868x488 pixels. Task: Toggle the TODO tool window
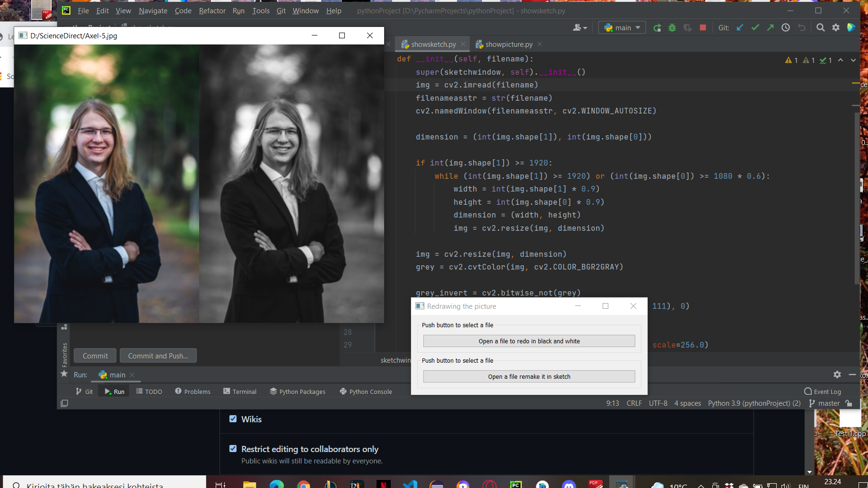point(149,391)
